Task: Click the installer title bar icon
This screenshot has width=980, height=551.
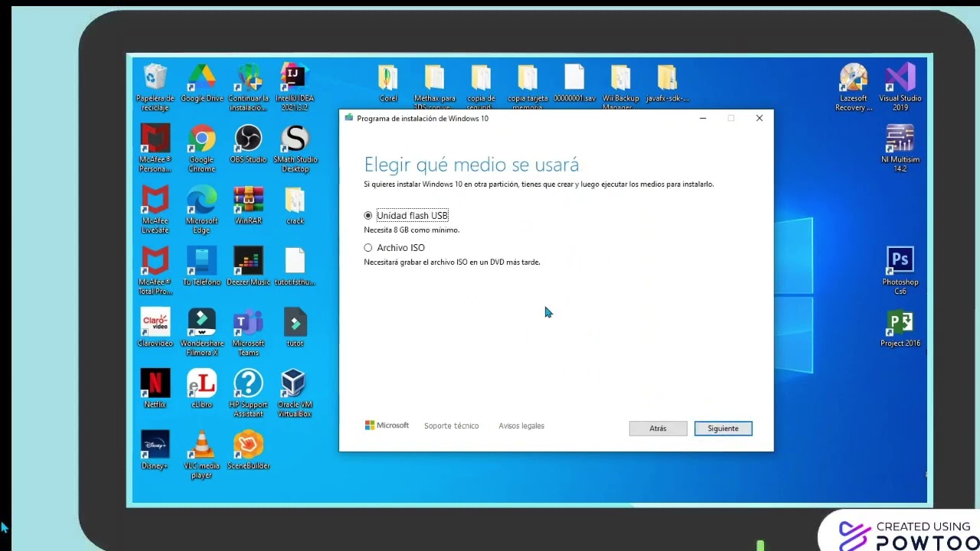Action: click(x=349, y=118)
